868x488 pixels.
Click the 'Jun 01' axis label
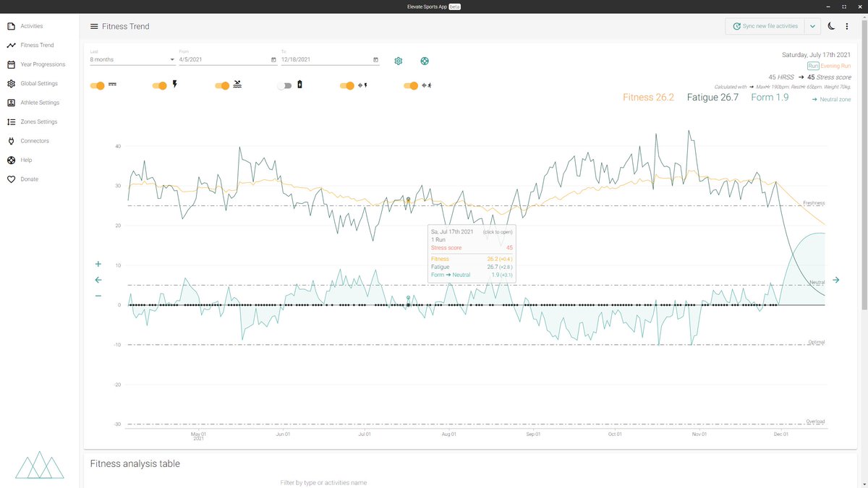click(283, 435)
